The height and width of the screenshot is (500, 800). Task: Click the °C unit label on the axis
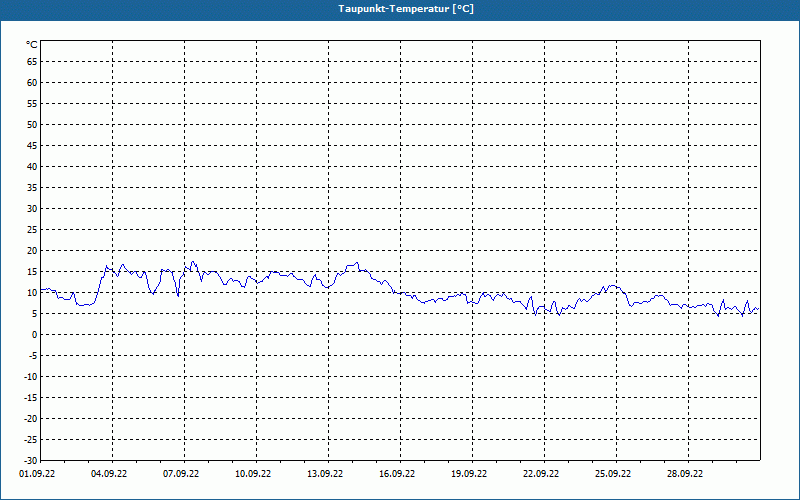click(x=32, y=45)
